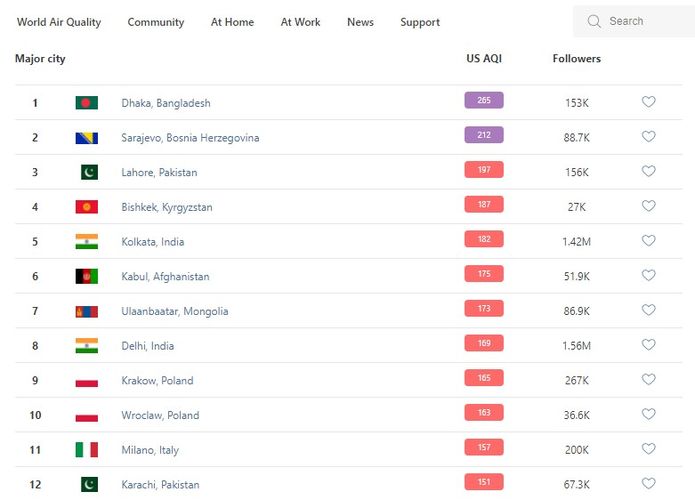The image size is (695, 500).
Task: Click the Afghanistan flag next to Kabul
Action: pos(86,276)
